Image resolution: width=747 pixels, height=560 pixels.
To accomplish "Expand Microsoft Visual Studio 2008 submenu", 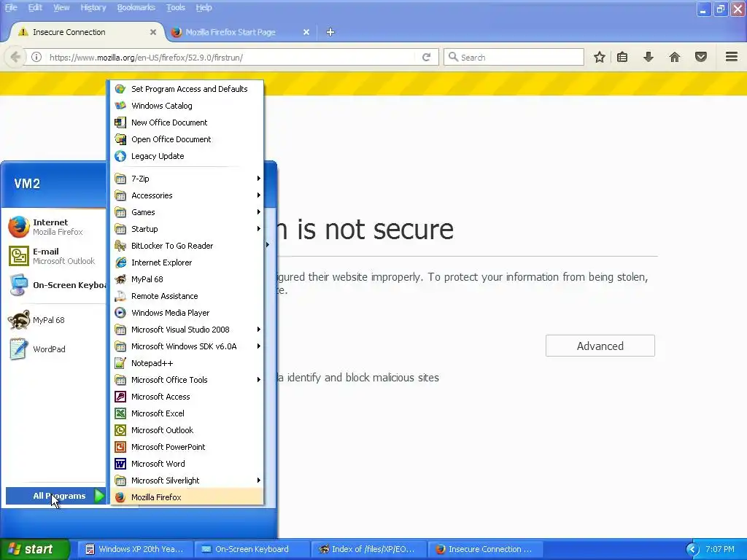I will tap(187, 330).
